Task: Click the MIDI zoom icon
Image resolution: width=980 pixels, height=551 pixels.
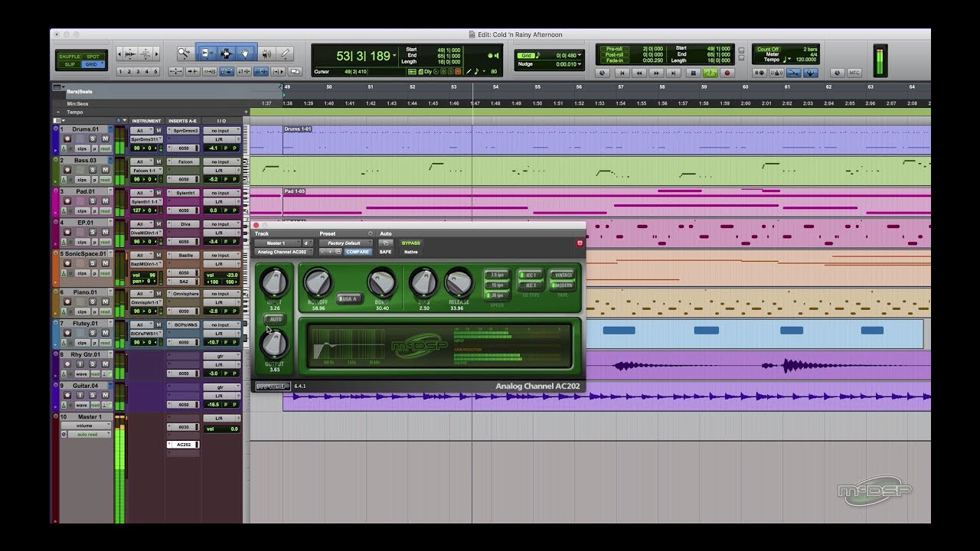Action: 145,54
